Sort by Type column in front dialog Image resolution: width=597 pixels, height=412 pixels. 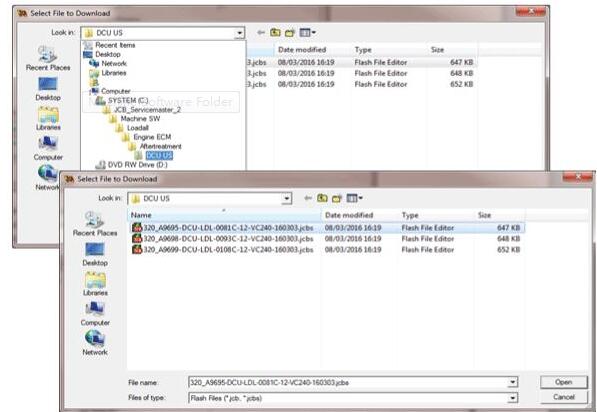point(436,215)
